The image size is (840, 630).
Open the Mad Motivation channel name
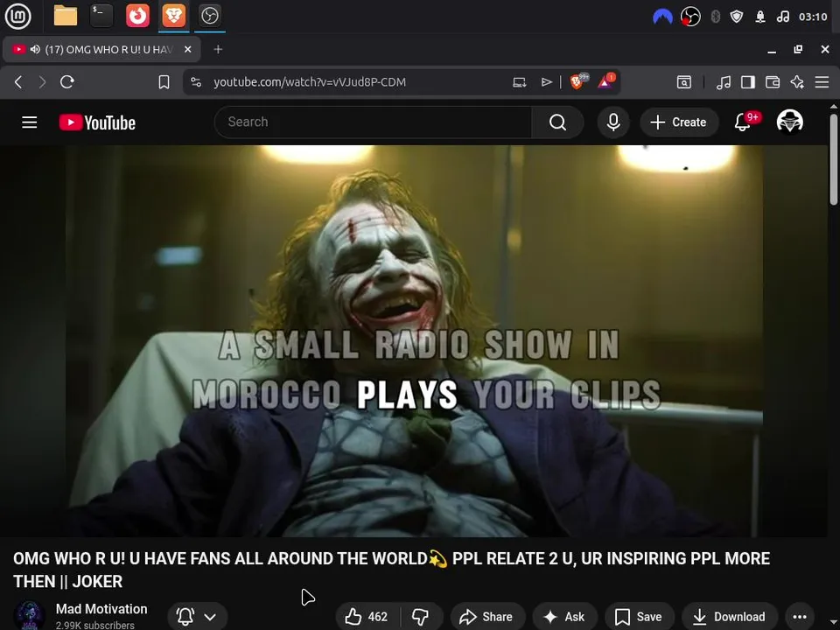tap(101, 609)
